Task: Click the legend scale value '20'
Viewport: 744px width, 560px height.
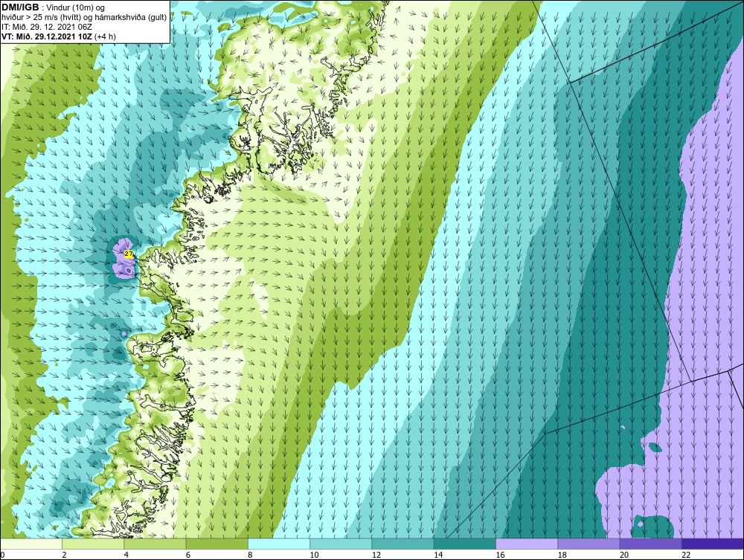Action: [624, 556]
